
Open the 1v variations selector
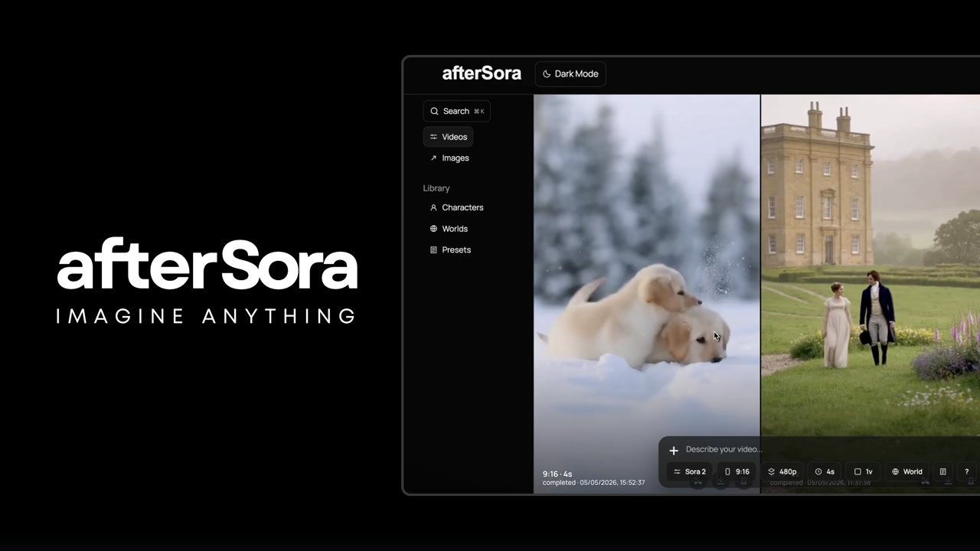point(863,472)
